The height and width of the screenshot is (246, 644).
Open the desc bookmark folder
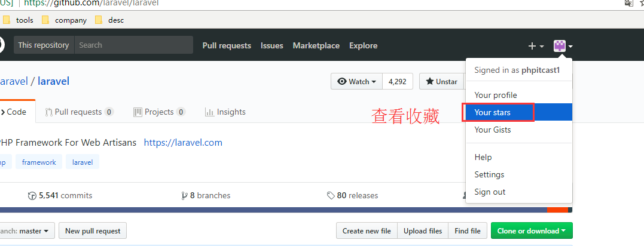pos(109,20)
